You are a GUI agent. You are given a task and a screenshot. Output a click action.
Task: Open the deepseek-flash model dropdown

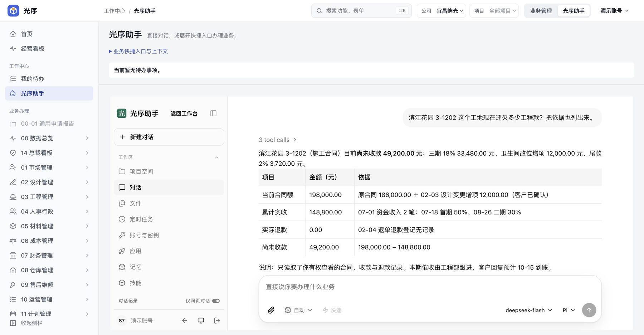(528, 310)
